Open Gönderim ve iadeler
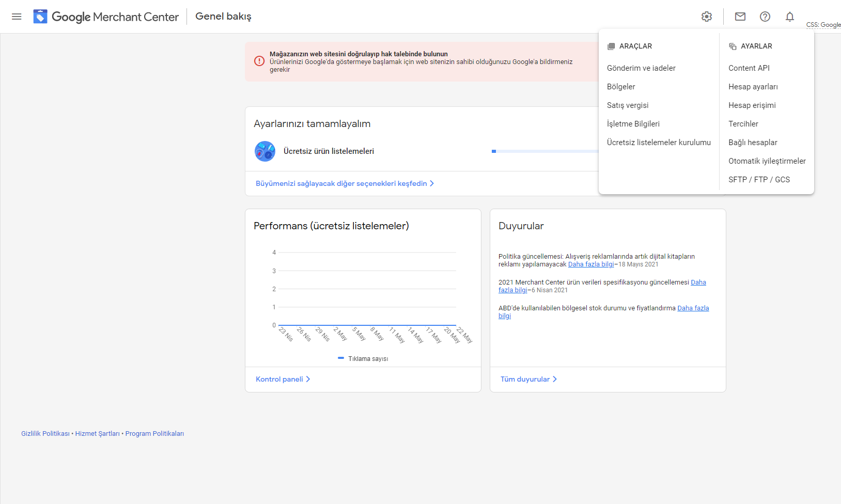The image size is (841, 504). pyautogui.click(x=641, y=68)
